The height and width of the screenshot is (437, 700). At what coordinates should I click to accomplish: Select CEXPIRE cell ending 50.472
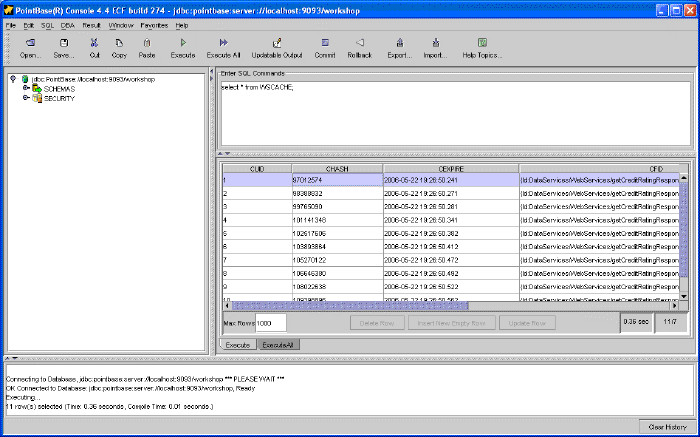tap(451, 260)
